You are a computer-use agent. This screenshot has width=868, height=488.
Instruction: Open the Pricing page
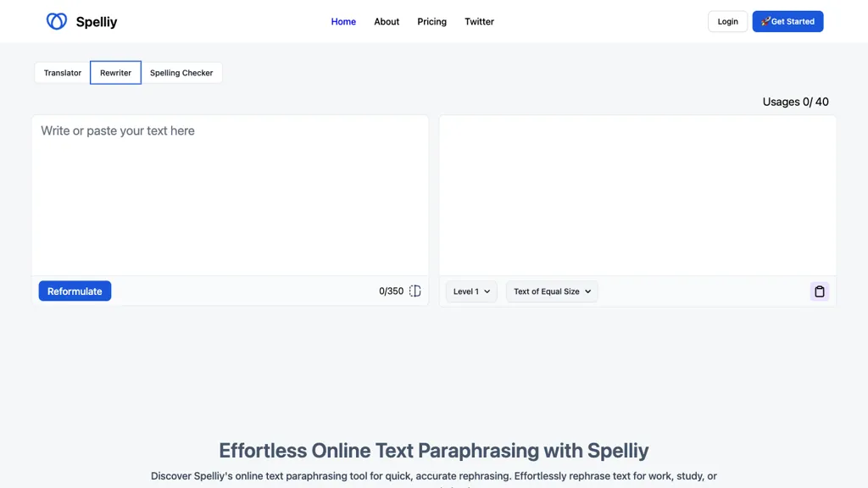click(431, 21)
